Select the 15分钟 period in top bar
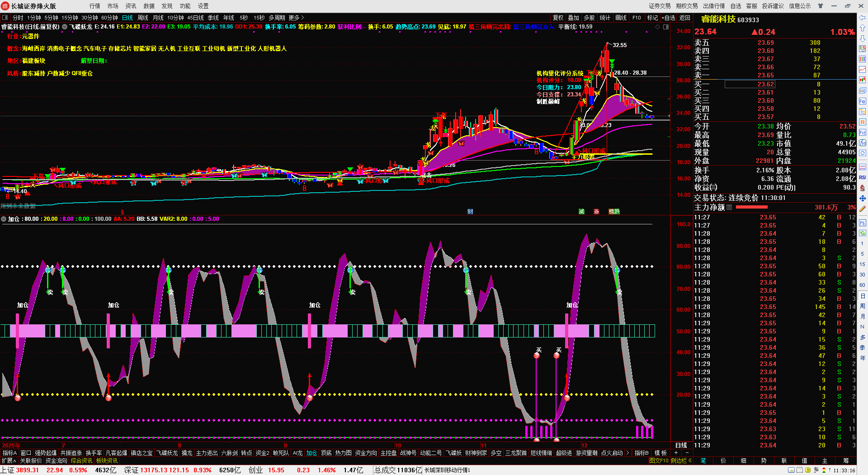868x475 pixels. 70,18
